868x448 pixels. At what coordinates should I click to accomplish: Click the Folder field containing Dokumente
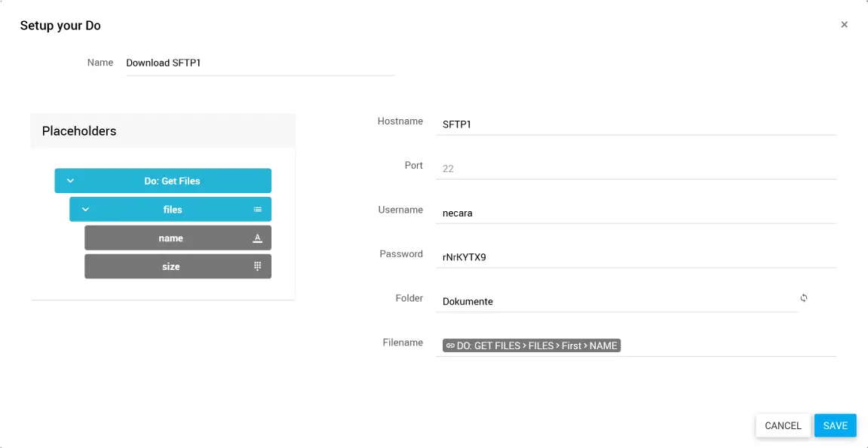[x=615, y=302]
